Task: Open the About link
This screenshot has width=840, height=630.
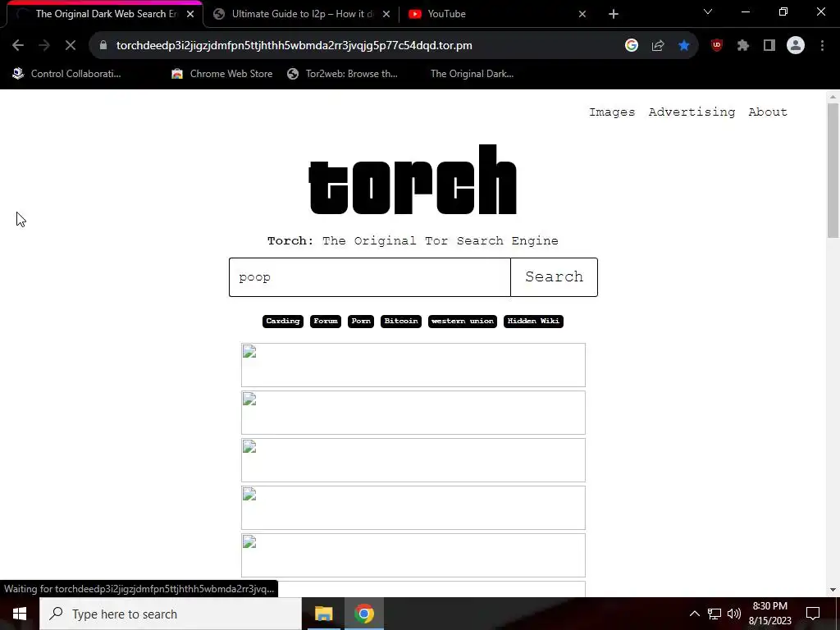Action: (x=768, y=112)
